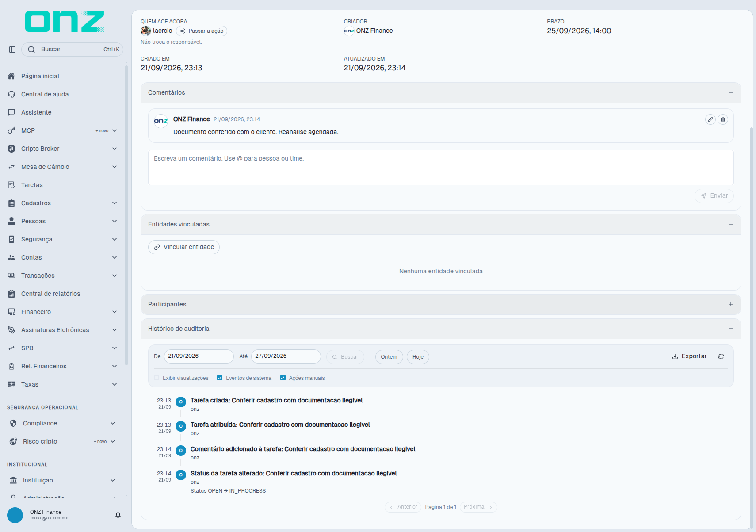Viewport: 756px width, 532px height.
Task: Click the refresh icon in the audit history
Action: click(x=721, y=356)
